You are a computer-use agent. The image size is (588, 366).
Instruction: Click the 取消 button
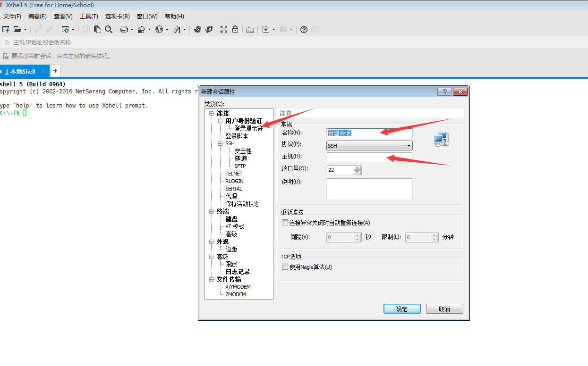[x=444, y=309]
